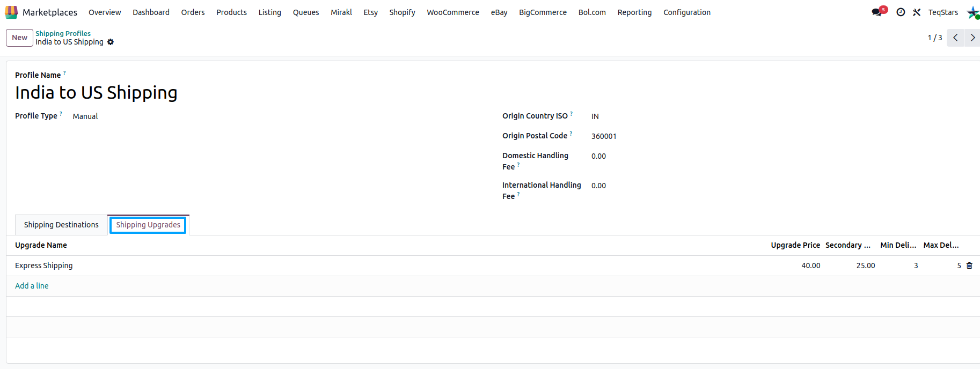Open the Dashboard menu
Image resolution: width=980 pixels, height=369 pixels.
click(151, 12)
